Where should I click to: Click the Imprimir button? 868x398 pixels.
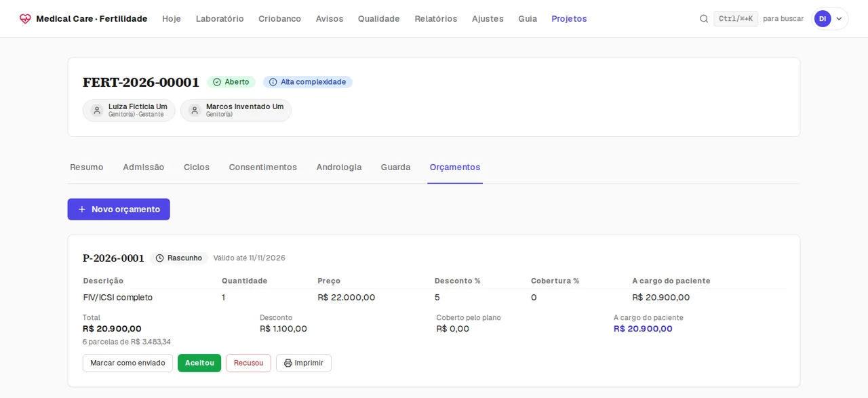pyautogui.click(x=304, y=363)
